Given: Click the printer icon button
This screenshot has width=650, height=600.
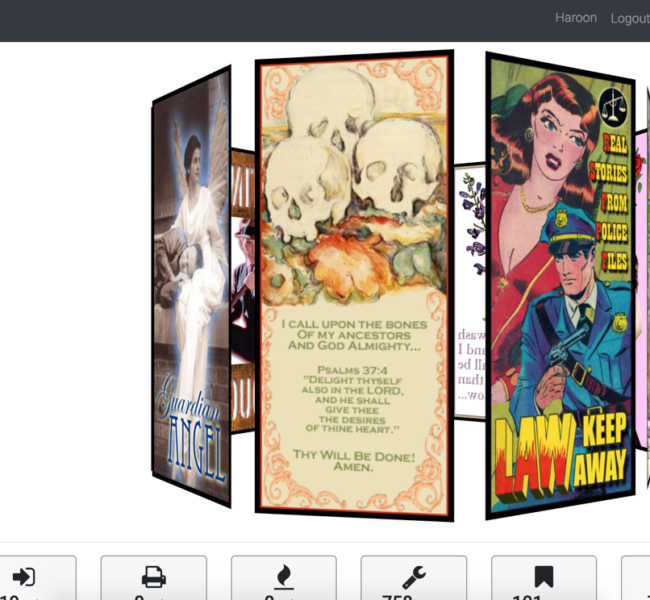Looking at the screenshot, I should (153, 578).
